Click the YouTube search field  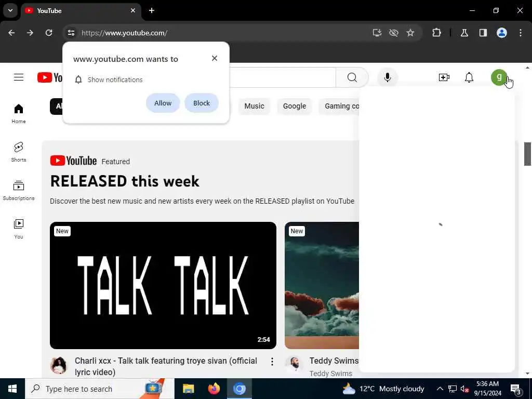pos(282,77)
